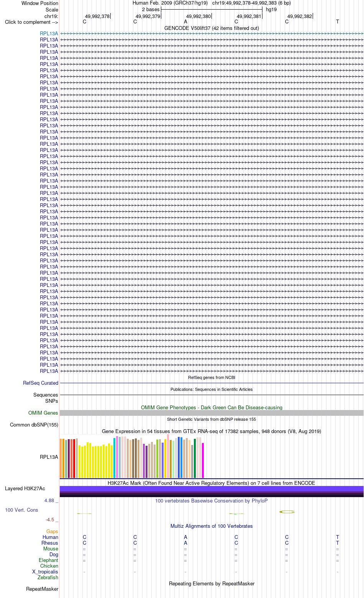
Task: Click the Scale label in the ruler
Action: [x=52, y=10]
